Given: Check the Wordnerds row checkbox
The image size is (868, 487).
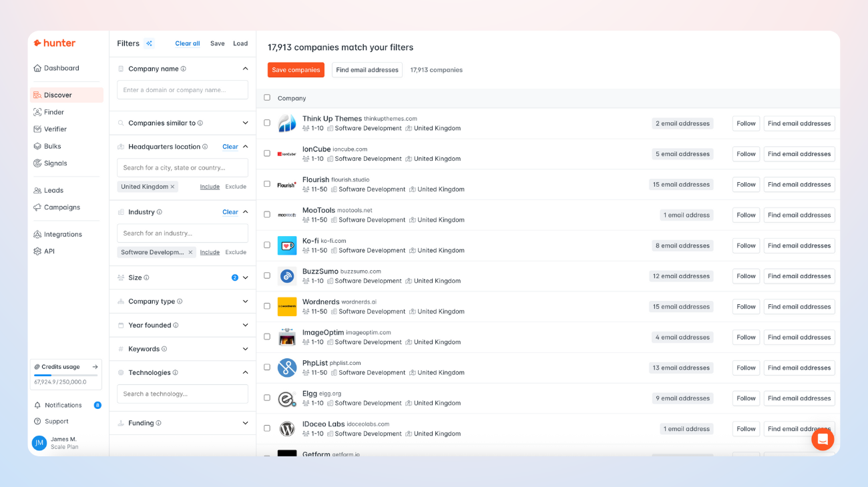Looking at the screenshot, I should tap(267, 306).
